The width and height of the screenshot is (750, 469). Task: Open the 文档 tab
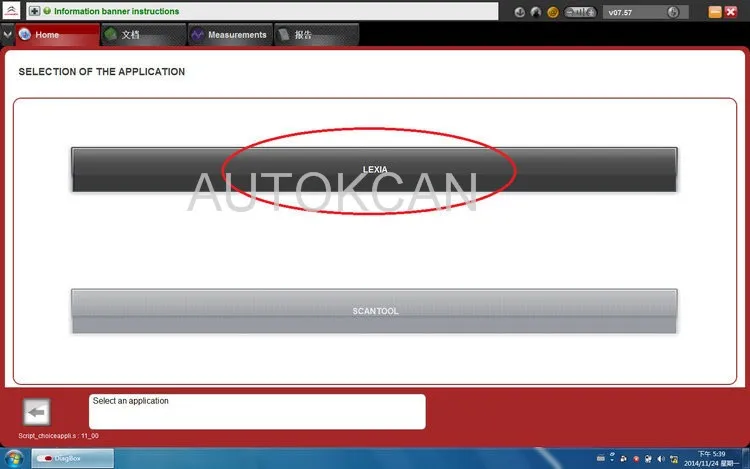(143, 34)
